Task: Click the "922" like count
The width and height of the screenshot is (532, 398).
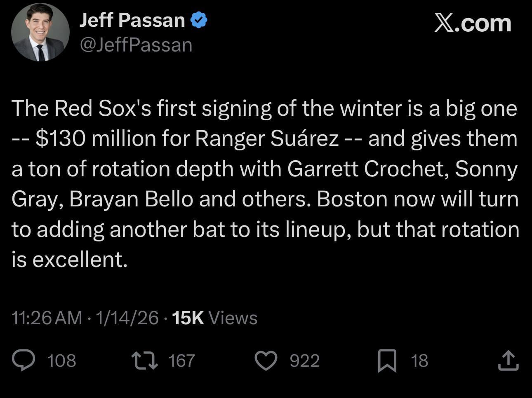Action: coord(304,361)
